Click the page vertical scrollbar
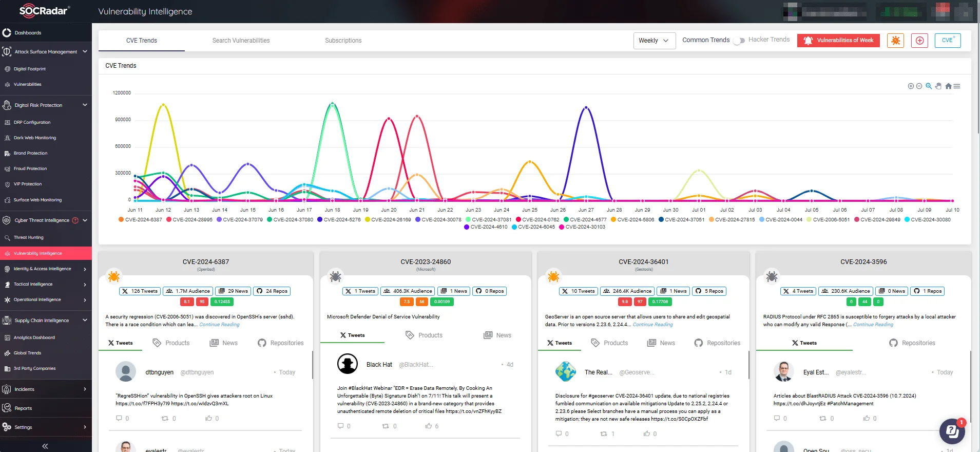The image size is (980, 452). click(x=978, y=77)
